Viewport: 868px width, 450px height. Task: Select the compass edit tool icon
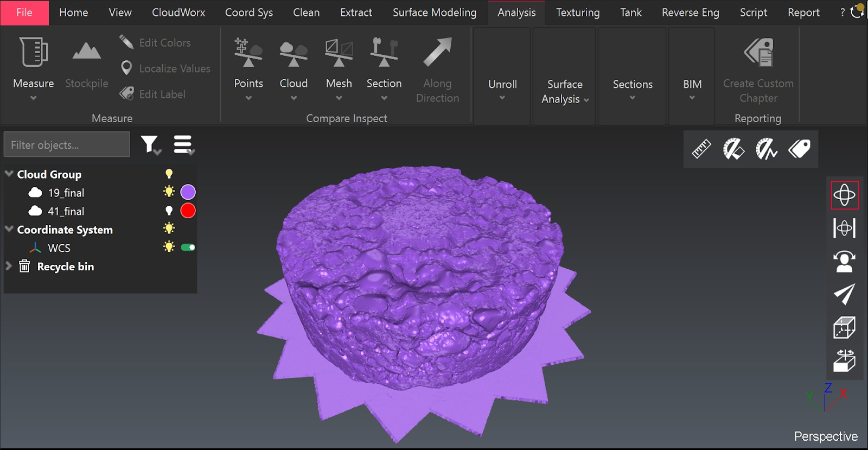pyautogui.click(x=733, y=149)
